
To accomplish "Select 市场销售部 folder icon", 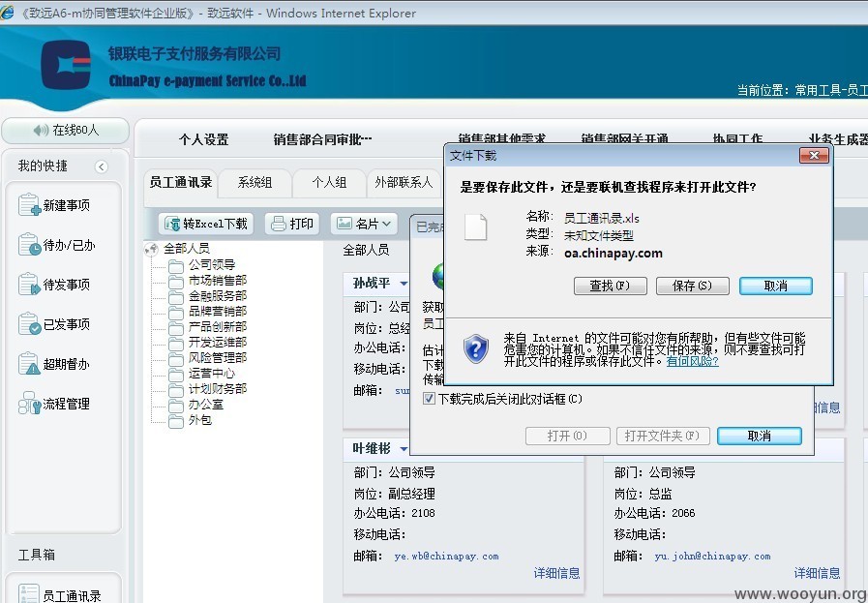I will pyautogui.click(x=176, y=282).
